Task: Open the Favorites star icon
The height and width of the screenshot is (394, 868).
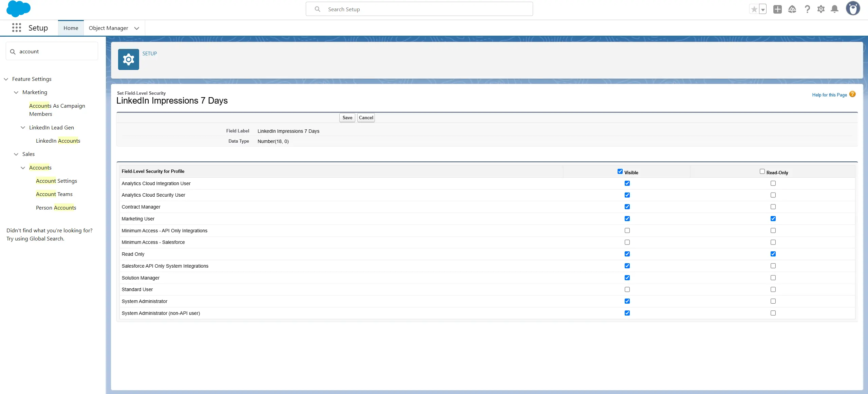Action: click(x=754, y=9)
